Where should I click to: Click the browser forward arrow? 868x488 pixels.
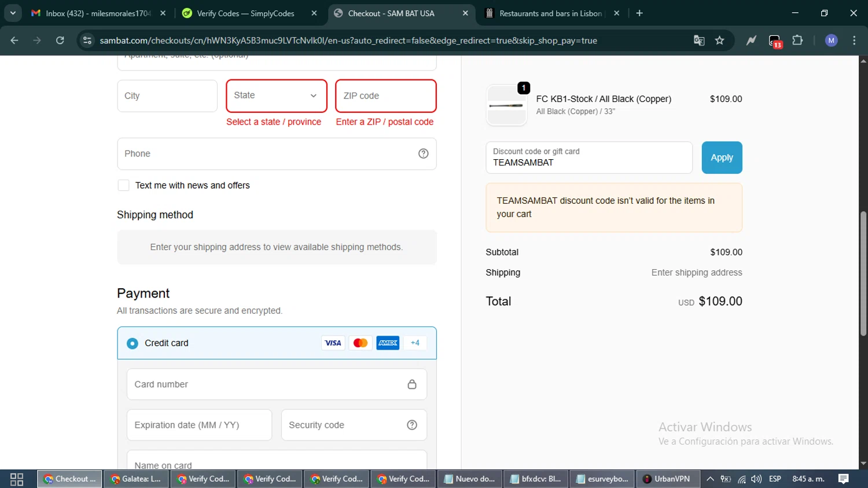tap(37, 41)
